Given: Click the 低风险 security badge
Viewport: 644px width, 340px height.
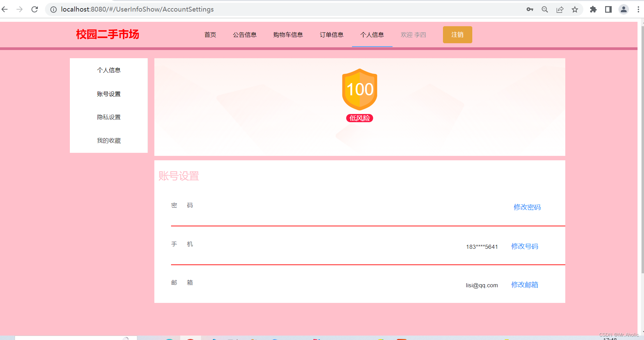Looking at the screenshot, I should 359,118.
